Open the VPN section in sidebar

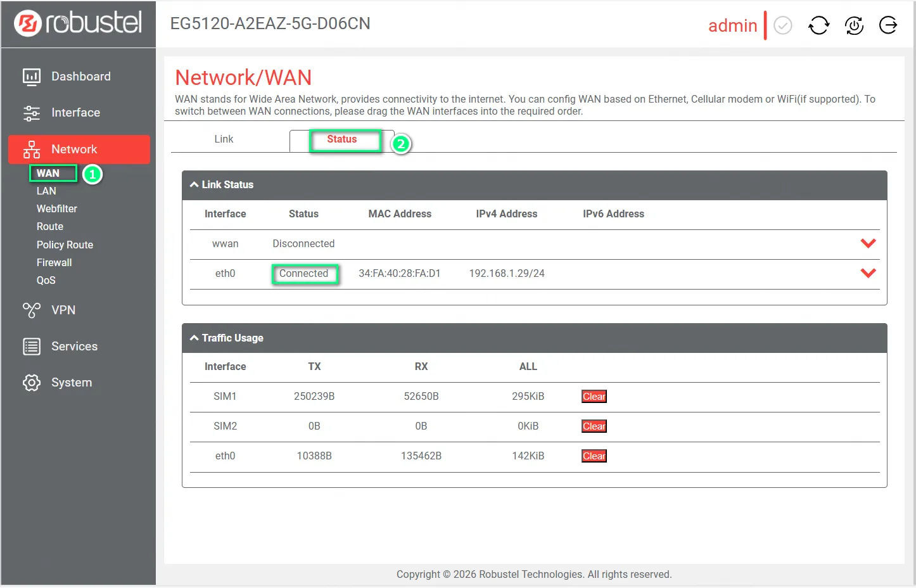pos(63,310)
